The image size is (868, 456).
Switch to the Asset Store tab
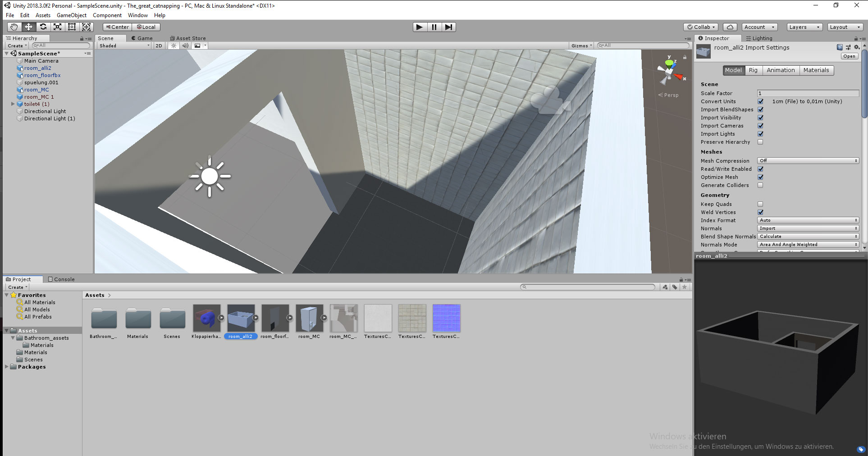click(x=188, y=38)
